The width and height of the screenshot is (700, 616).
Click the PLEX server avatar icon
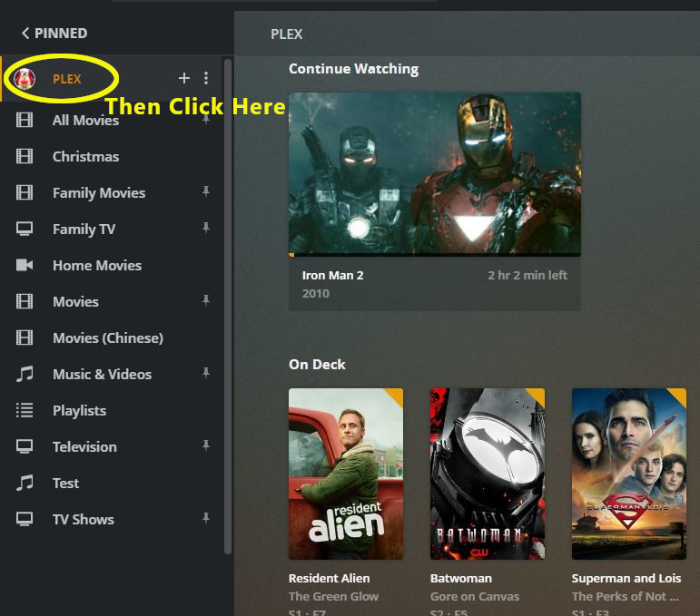pyautogui.click(x=25, y=79)
